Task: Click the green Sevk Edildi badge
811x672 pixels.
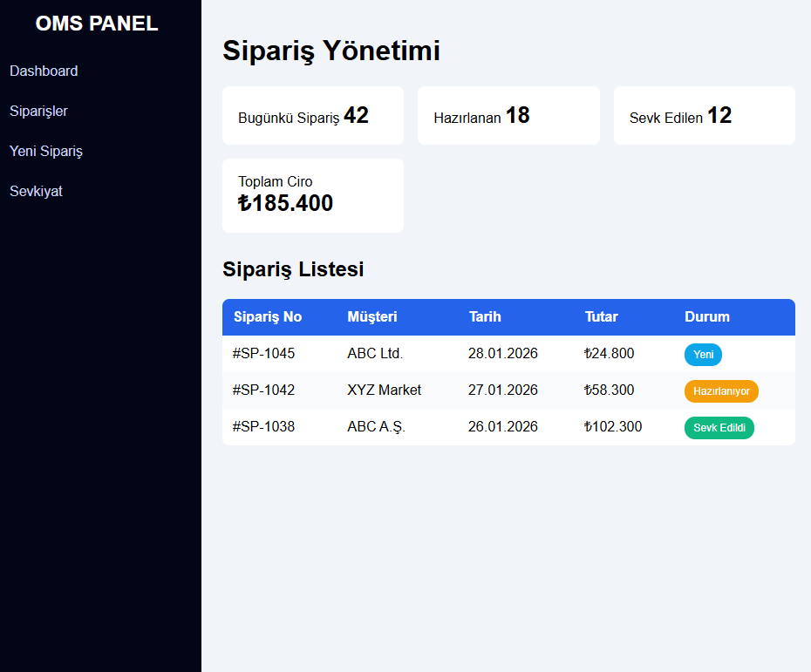Action: [719, 427]
